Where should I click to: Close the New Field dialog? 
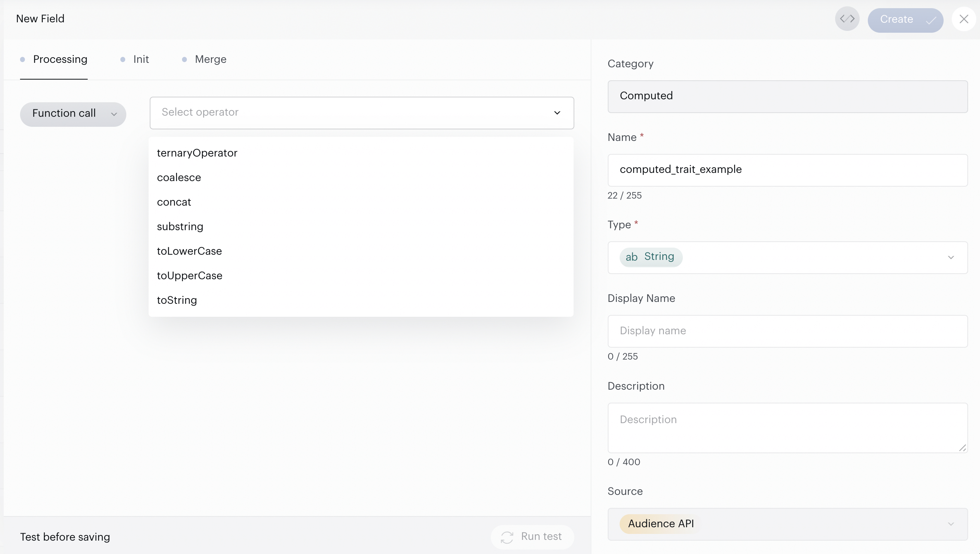964,19
